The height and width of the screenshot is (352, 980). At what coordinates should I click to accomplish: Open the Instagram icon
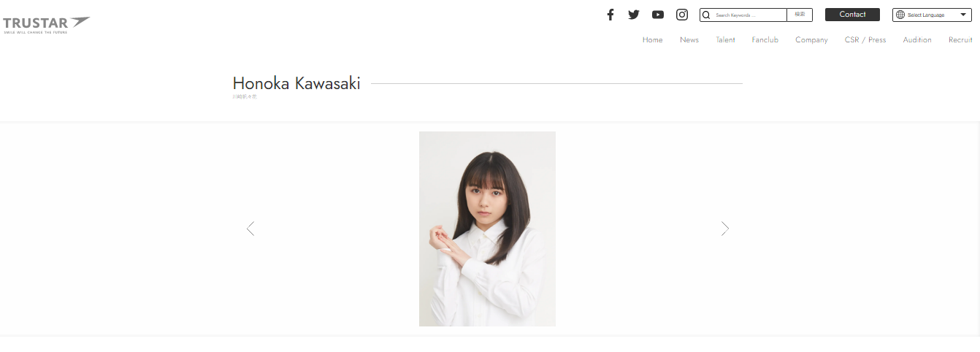click(682, 15)
